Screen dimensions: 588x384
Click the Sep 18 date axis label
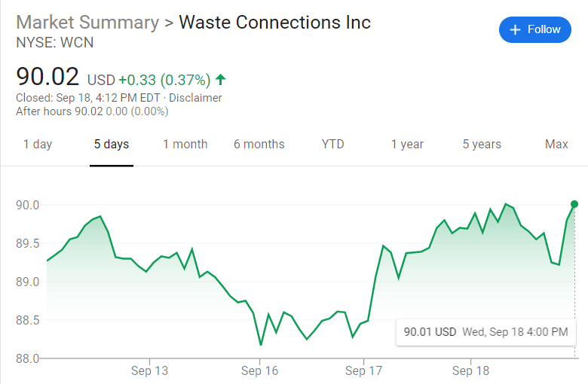(x=471, y=371)
